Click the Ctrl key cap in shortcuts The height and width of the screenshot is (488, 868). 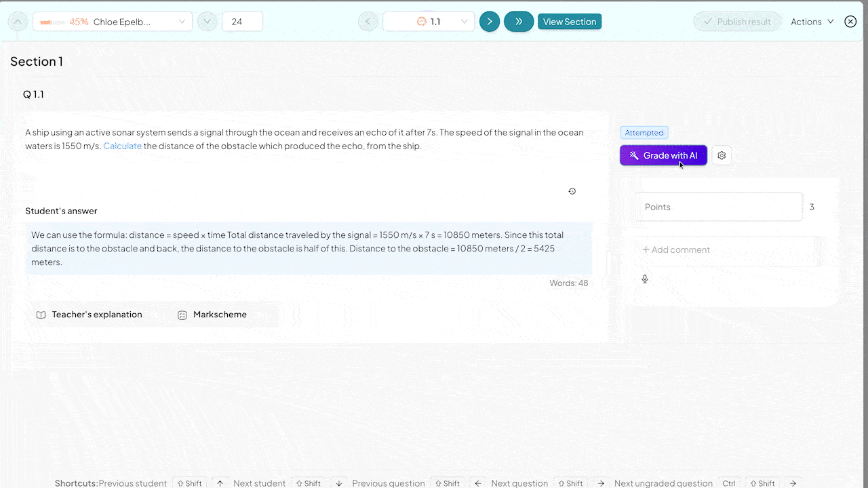(729, 483)
